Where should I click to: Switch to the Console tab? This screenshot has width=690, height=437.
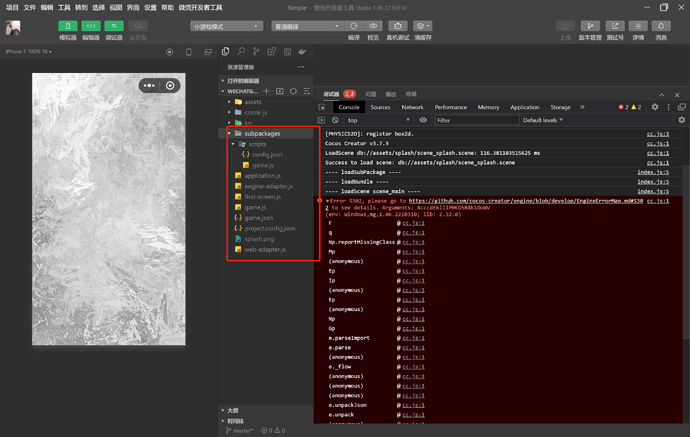pos(349,107)
